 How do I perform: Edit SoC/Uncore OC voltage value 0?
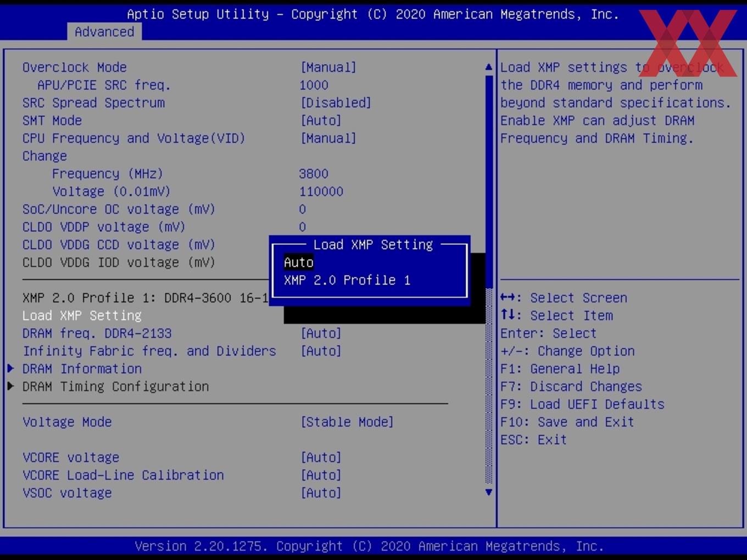pos(303,209)
